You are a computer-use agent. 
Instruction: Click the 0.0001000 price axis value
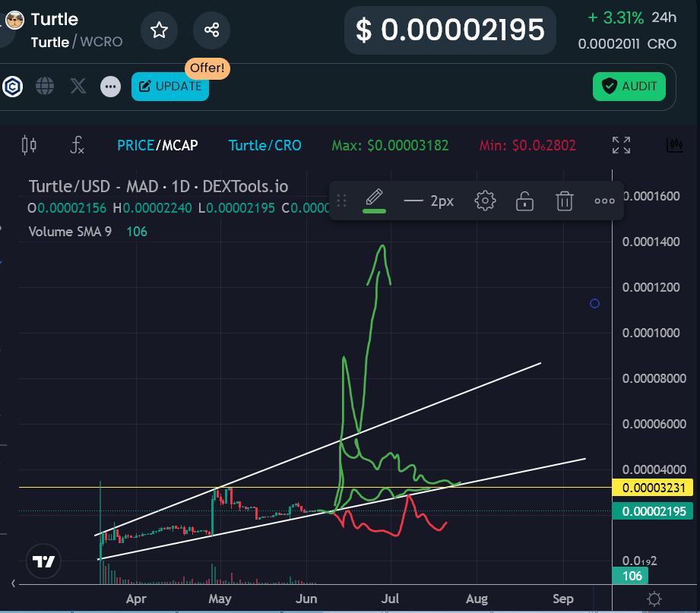(x=651, y=333)
